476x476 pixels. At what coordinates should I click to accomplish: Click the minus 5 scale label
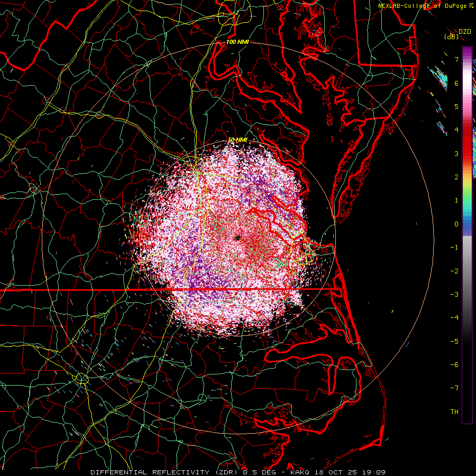[454, 342]
